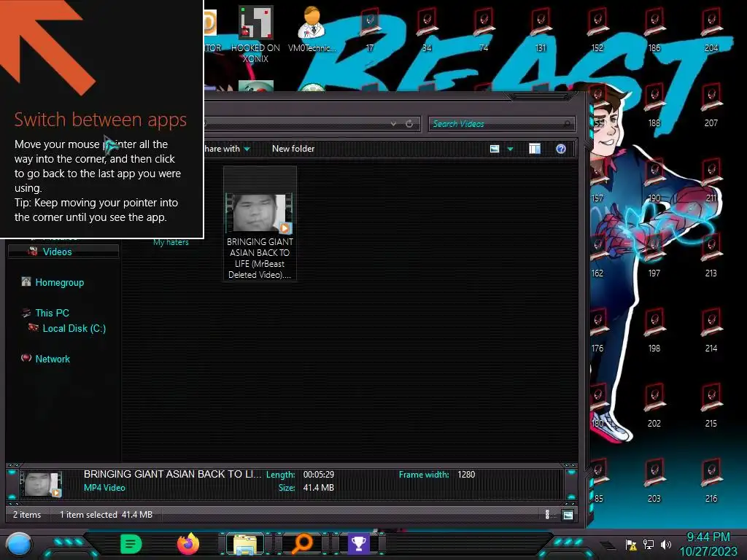
Task: Expand the Share with dropdown arrow
Action: (247, 149)
